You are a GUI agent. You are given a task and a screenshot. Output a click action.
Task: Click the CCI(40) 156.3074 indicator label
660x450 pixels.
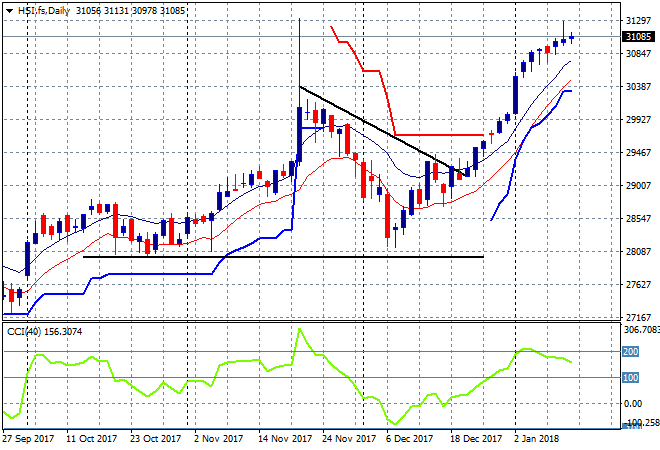click(x=45, y=332)
